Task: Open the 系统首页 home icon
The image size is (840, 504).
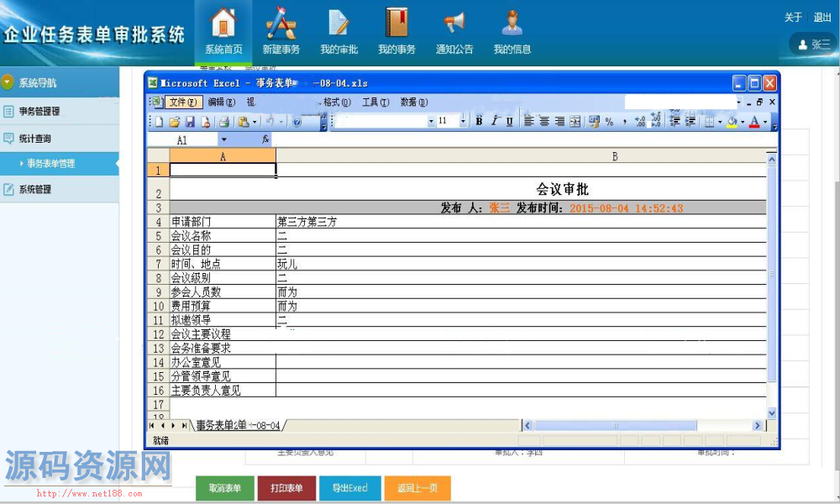Action: (223, 22)
